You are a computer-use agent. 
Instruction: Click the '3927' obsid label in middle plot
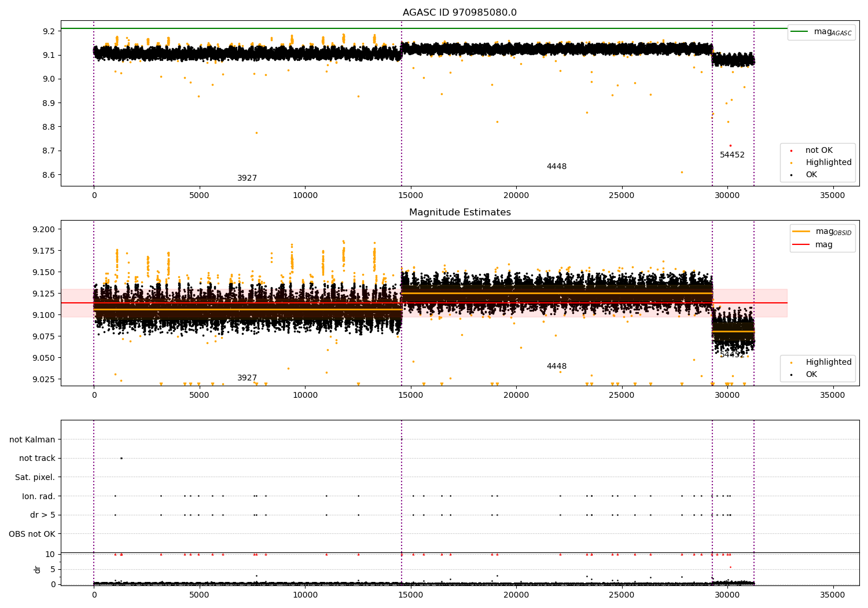pyautogui.click(x=247, y=378)
